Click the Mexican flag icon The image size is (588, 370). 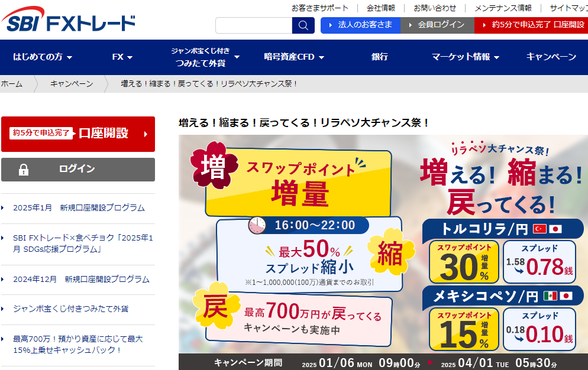click(550, 296)
